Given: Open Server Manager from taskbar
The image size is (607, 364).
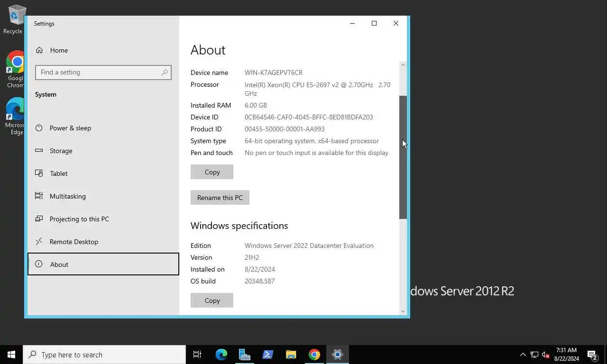Looking at the screenshot, I should pyautogui.click(x=244, y=355).
